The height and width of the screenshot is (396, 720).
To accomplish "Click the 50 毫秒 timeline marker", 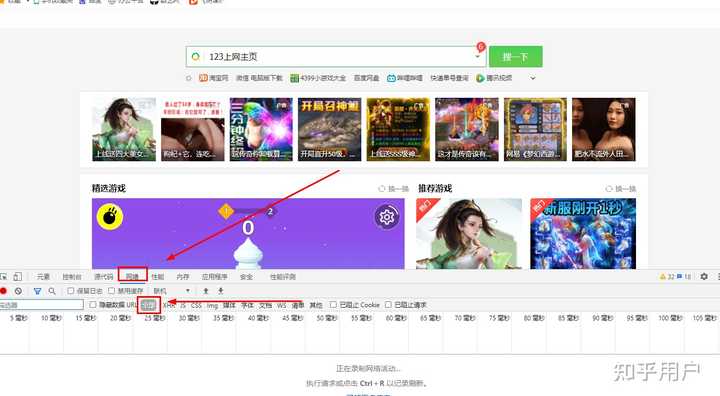I will [x=326, y=318].
